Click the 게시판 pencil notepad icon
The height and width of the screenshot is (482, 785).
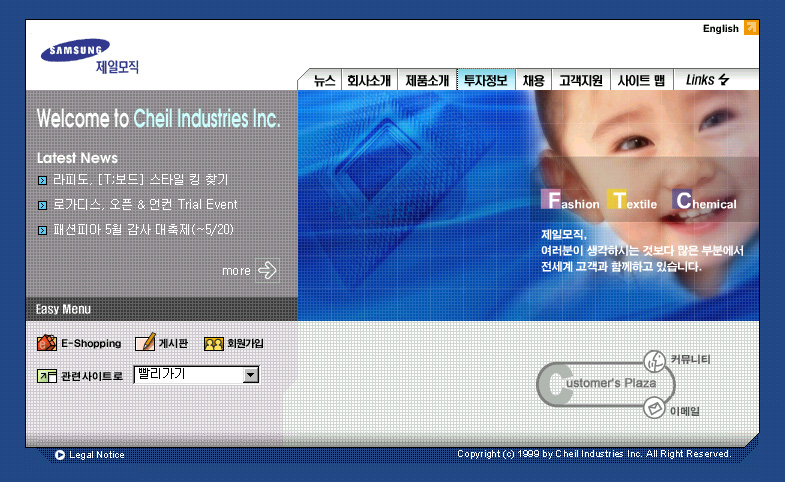145,342
